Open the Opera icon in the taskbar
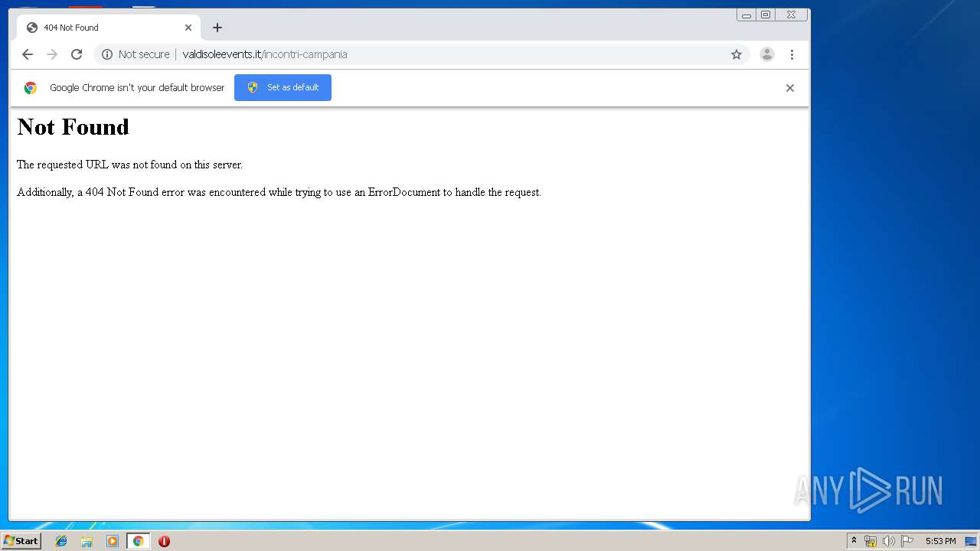Image resolution: width=980 pixels, height=551 pixels. click(x=164, y=541)
